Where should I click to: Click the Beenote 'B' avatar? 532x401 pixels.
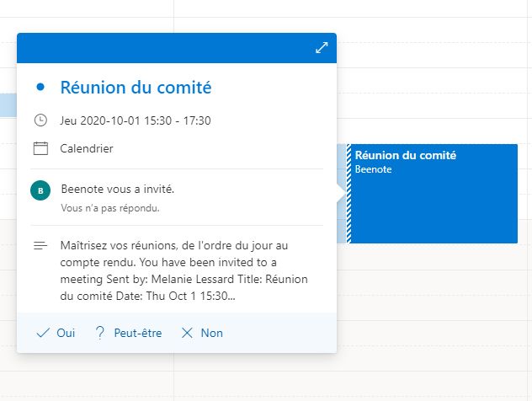pyautogui.click(x=40, y=190)
